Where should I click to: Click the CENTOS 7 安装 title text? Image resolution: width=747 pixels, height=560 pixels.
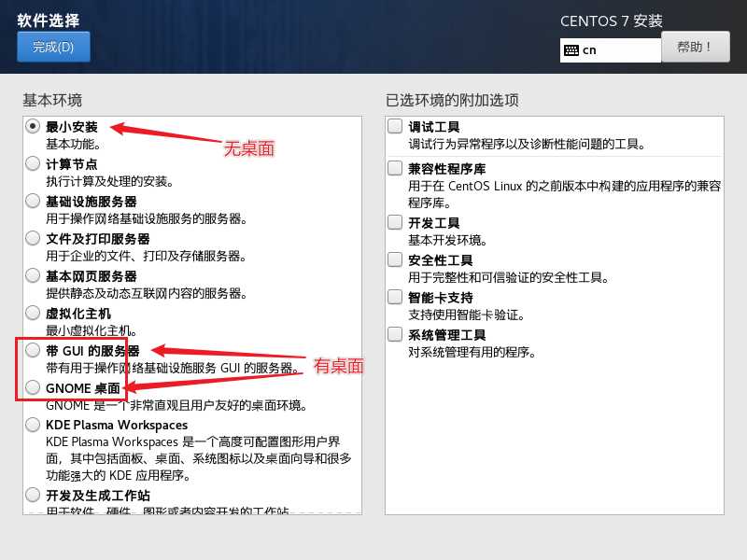click(x=612, y=21)
